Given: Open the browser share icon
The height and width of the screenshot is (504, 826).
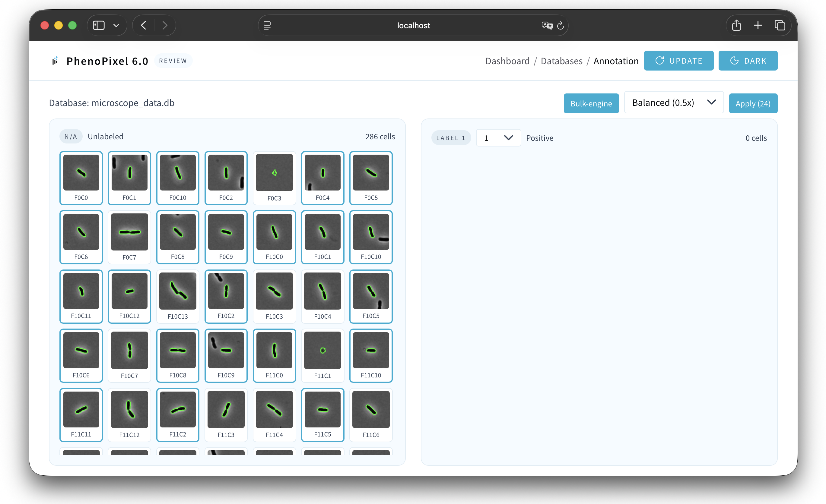Looking at the screenshot, I should pos(736,25).
